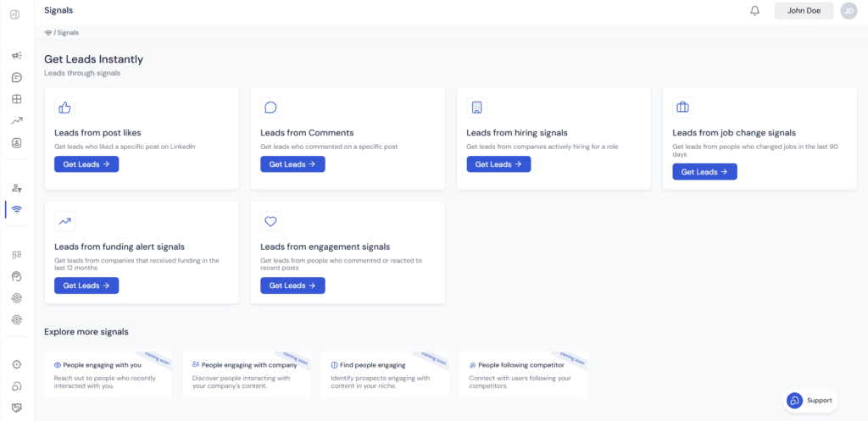The image size is (868, 421).
Task: Click the Leads from job change signals title
Action: click(734, 133)
